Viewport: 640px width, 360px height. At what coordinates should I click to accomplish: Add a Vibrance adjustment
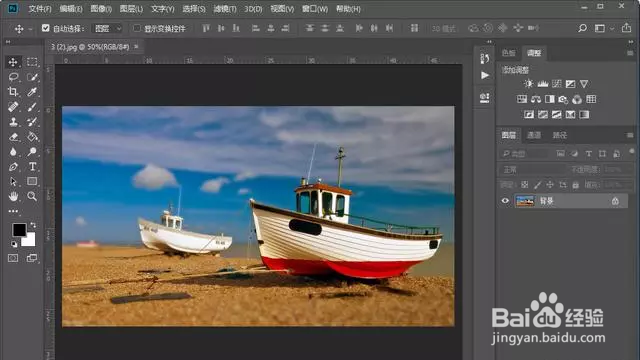click(x=584, y=84)
